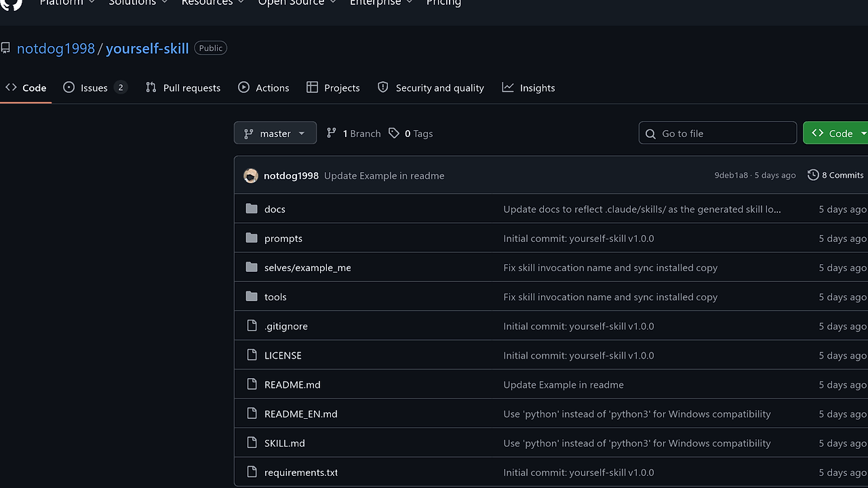Click the folder icon of prompts row
The image size is (868, 488).
point(252,238)
